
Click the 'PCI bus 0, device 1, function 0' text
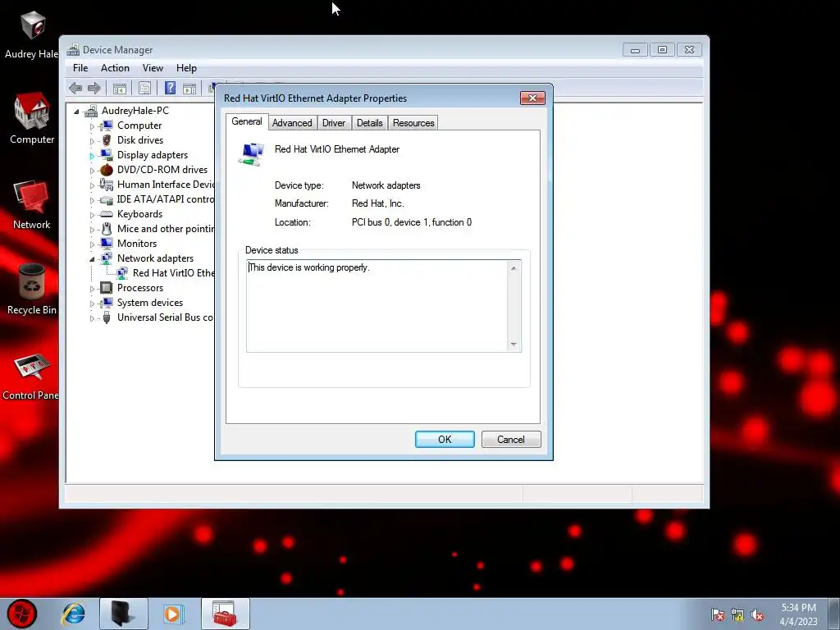[x=412, y=222]
